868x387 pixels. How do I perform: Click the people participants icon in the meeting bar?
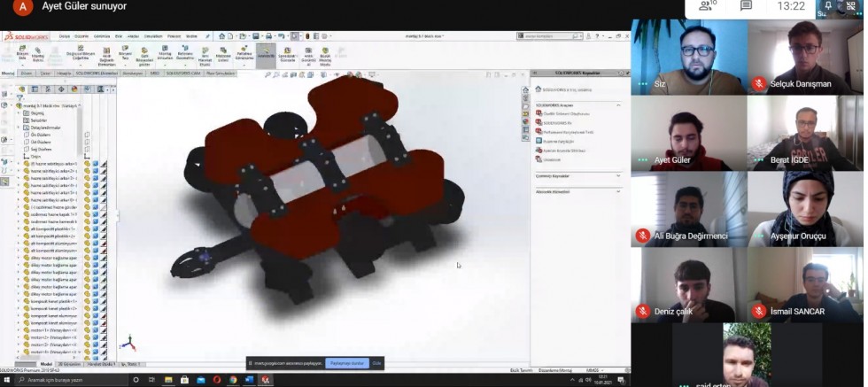tap(707, 6)
